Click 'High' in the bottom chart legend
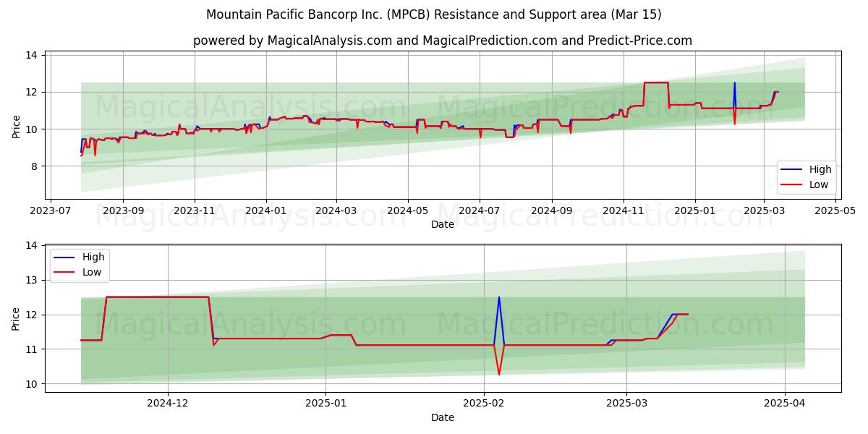This screenshot has height=434, width=868. tap(93, 257)
